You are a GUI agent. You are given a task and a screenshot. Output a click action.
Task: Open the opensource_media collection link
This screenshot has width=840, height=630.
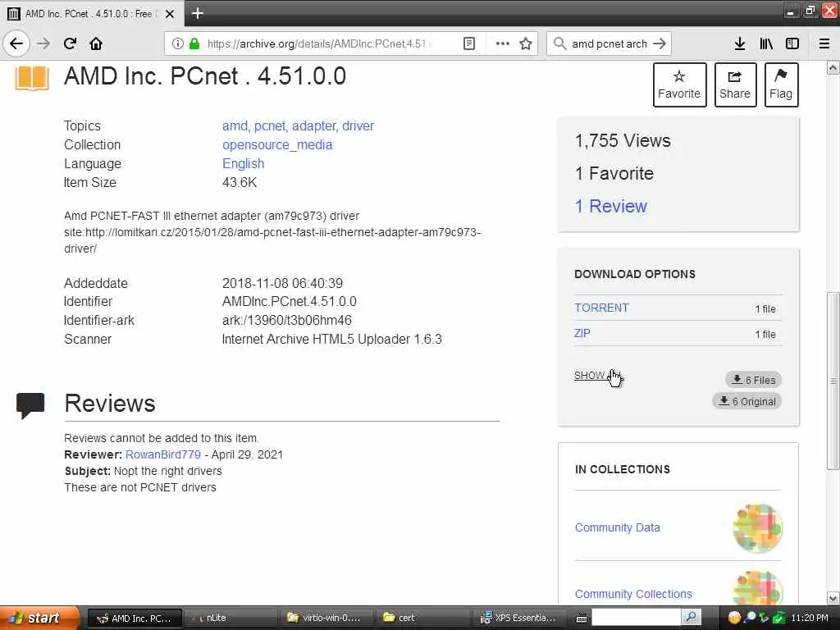[x=277, y=144]
